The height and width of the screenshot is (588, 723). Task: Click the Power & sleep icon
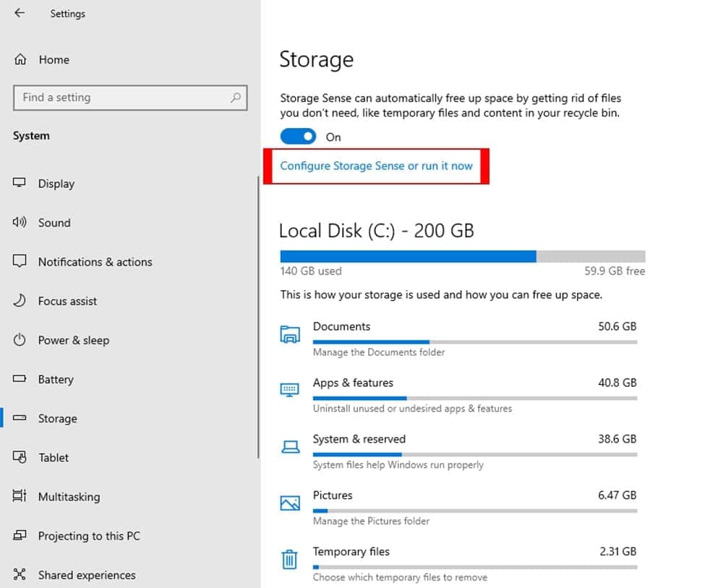point(20,340)
